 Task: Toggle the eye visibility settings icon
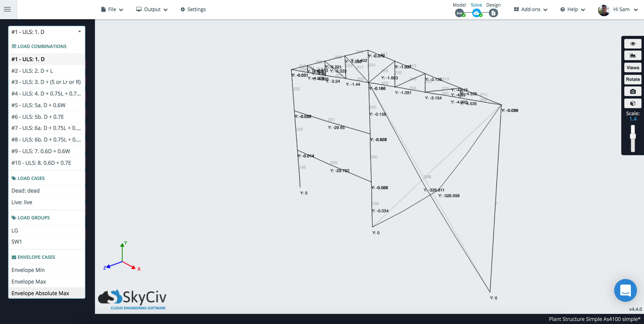[x=633, y=44]
